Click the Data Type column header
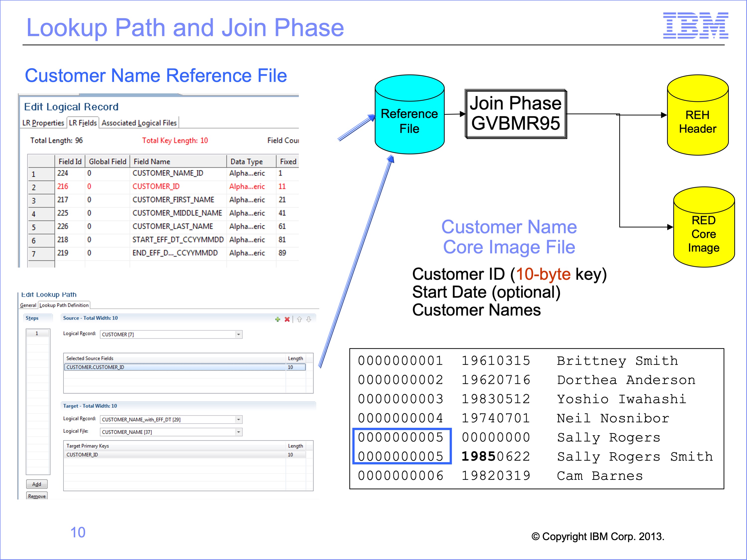 [x=251, y=161]
